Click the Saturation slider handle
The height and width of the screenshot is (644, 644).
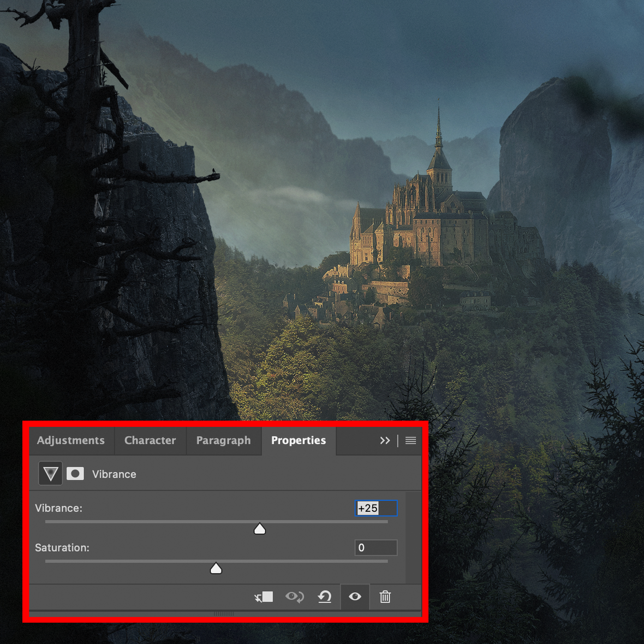tap(216, 569)
